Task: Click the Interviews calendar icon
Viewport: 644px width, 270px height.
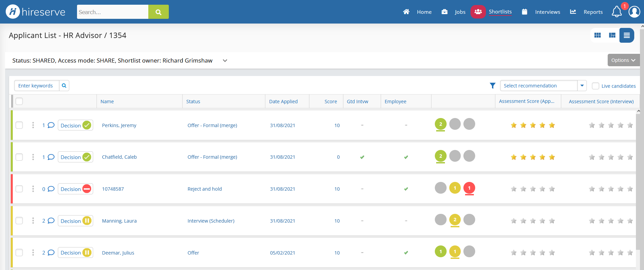Action: point(524,12)
